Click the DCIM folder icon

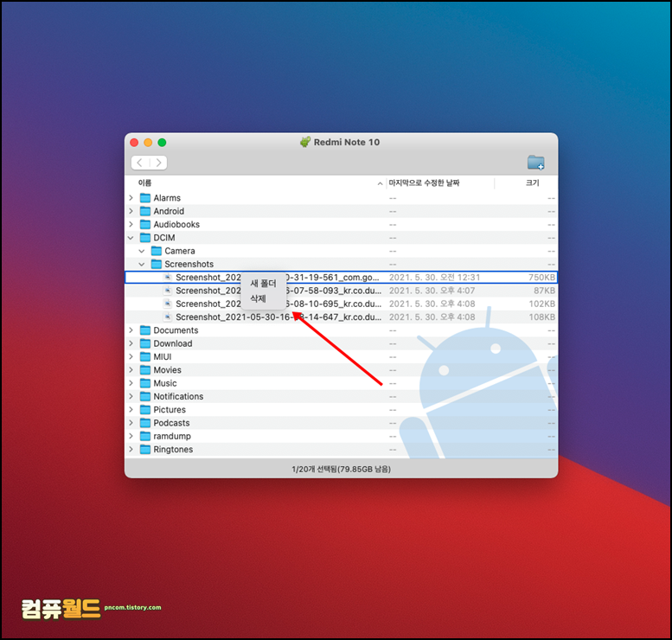pos(145,238)
